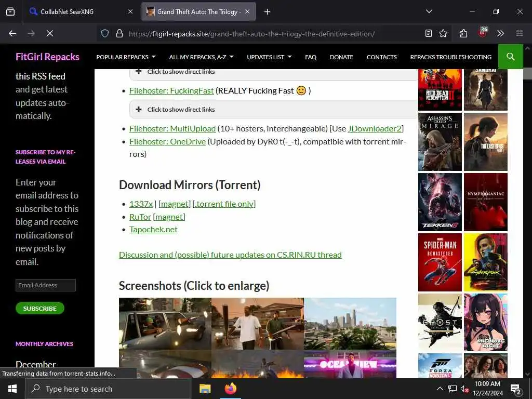The image size is (532, 399).
Task: Click the address bar URL
Action: 251,34
